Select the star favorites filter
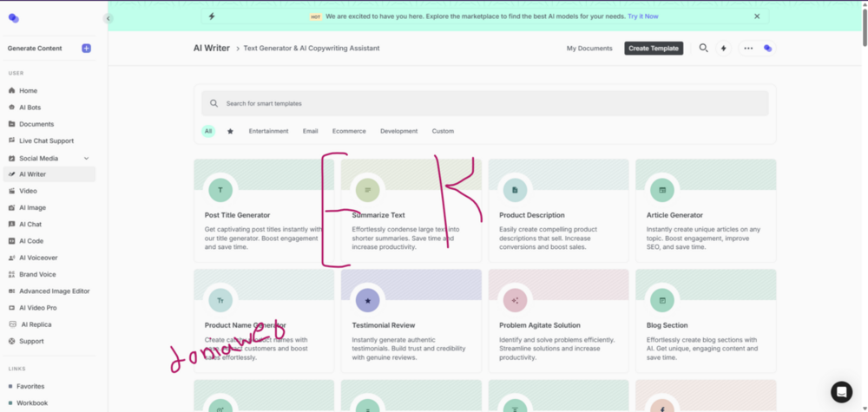Viewport: 868px width, 412px height. click(230, 132)
